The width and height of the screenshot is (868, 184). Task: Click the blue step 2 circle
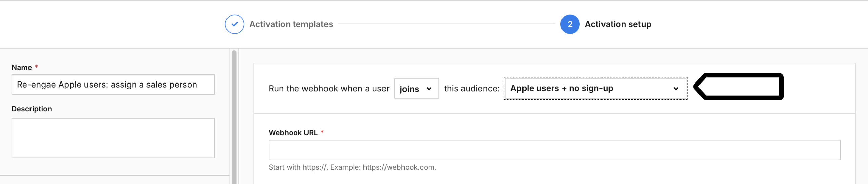tap(570, 24)
